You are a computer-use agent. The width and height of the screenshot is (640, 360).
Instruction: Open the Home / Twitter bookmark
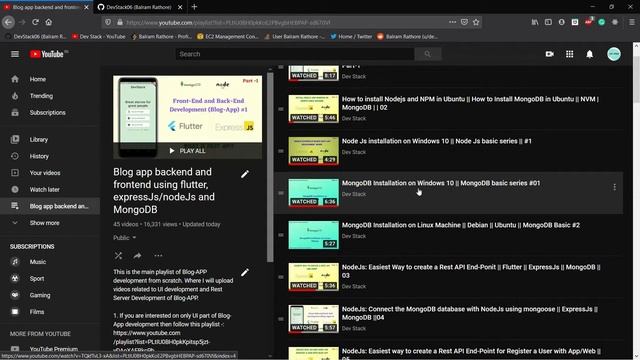[x=351, y=36]
